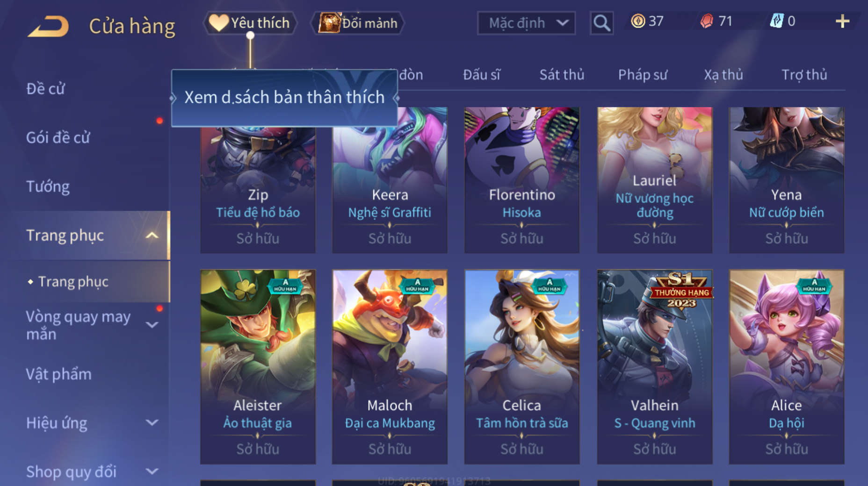868x486 pixels.
Task: Open the Tướng sidebar menu
Action: click(x=48, y=186)
